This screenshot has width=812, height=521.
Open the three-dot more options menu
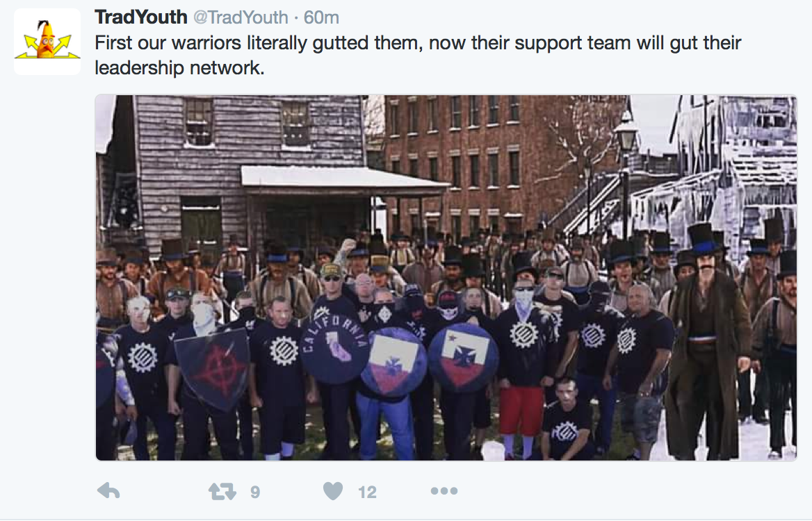[444, 491]
